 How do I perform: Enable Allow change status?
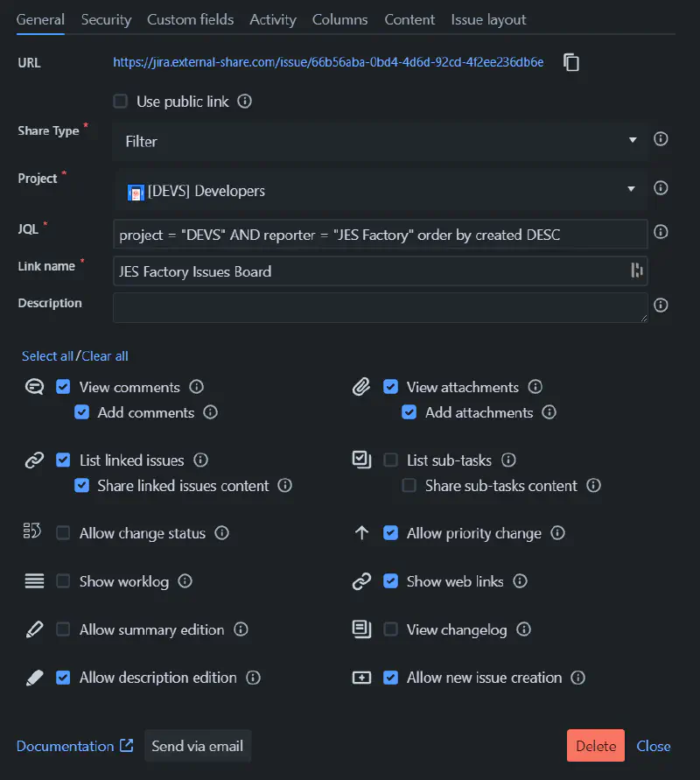click(63, 533)
